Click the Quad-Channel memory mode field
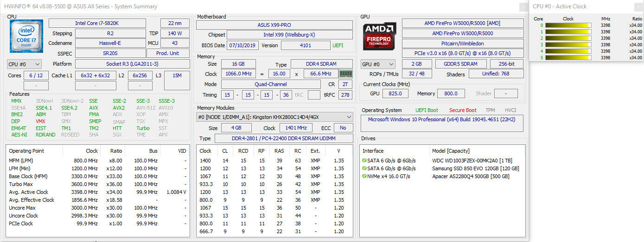644x242 pixels. click(x=271, y=84)
